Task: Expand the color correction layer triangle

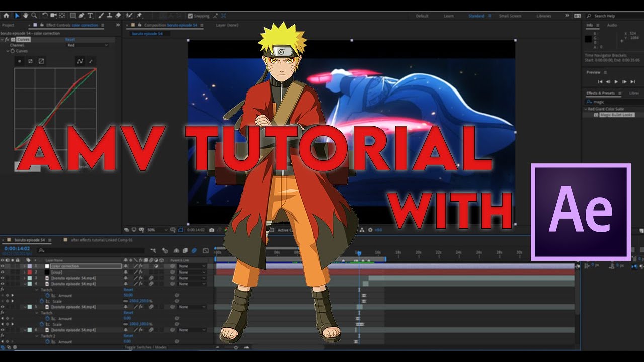Action: click(x=24, y=266)
